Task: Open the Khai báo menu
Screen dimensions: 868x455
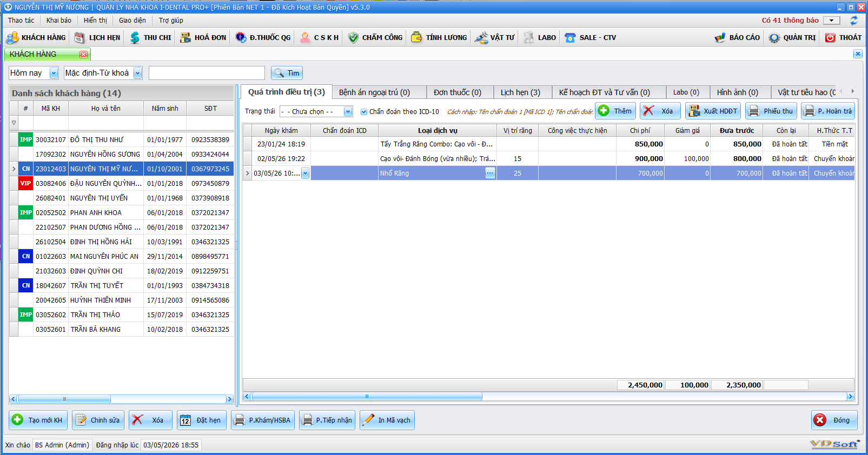Action: (58, 20)
